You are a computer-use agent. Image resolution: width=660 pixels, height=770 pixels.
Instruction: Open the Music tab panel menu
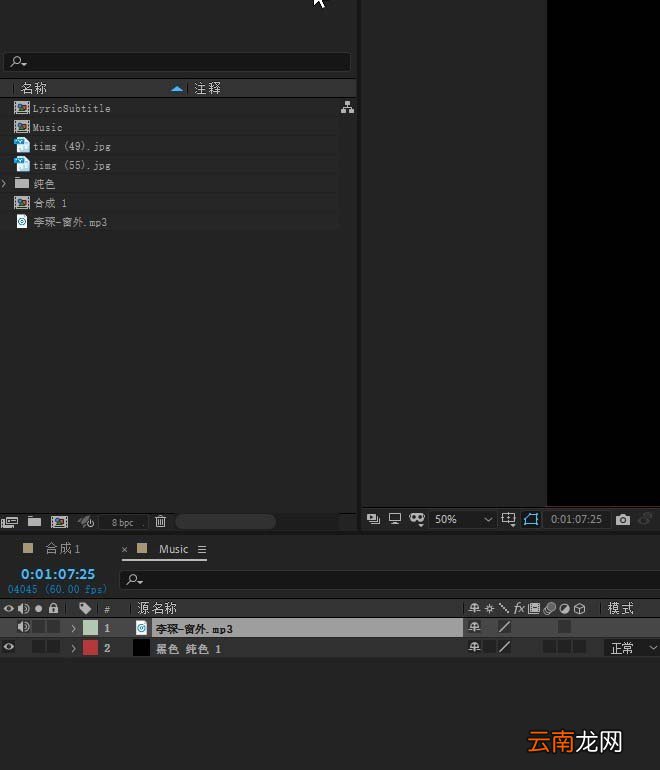pyautogui.click(x=202, y=550)
